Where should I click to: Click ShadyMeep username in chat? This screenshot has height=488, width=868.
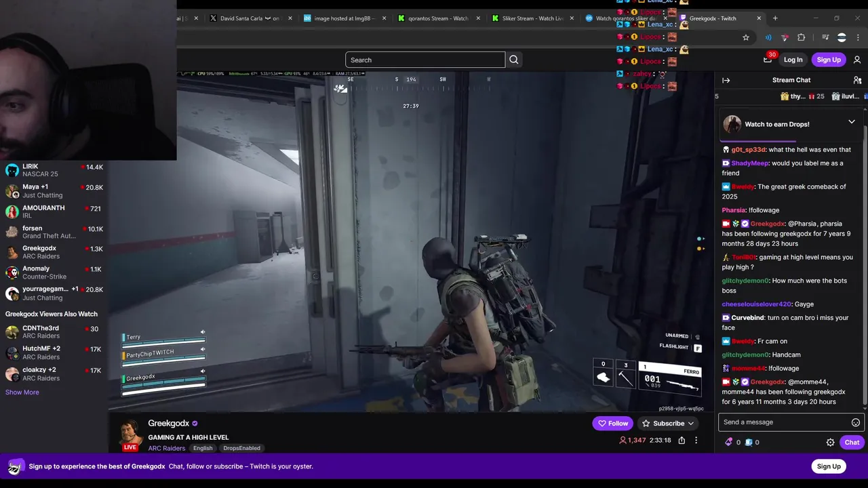coord(750,163)
